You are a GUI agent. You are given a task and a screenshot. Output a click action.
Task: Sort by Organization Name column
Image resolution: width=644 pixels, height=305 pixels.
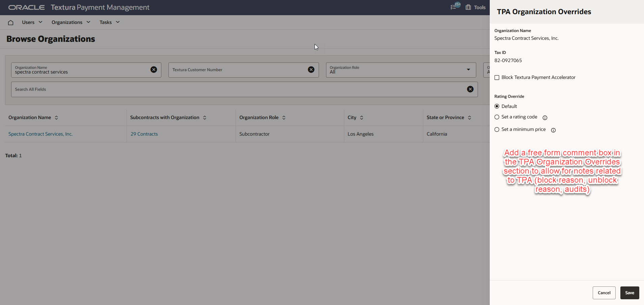[56, 118]
